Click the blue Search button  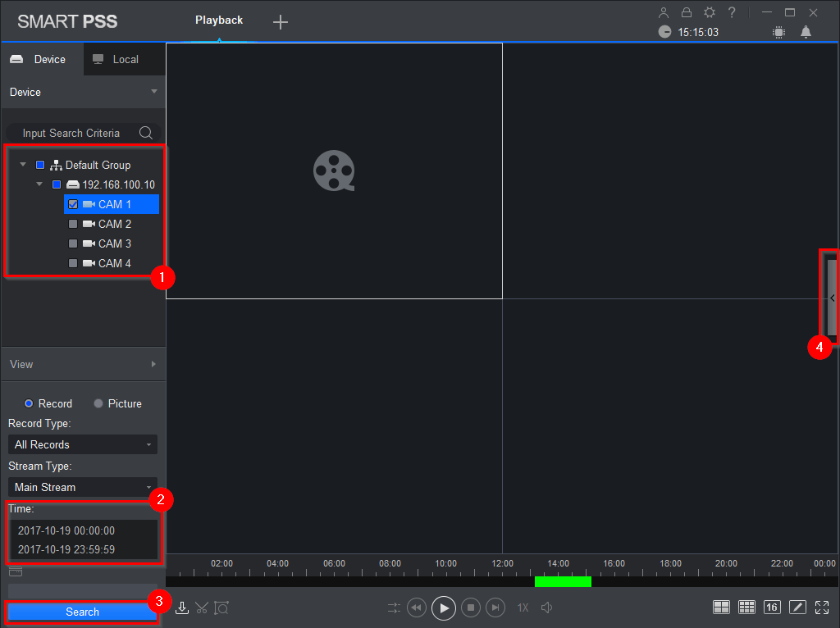tap(82, 612)
